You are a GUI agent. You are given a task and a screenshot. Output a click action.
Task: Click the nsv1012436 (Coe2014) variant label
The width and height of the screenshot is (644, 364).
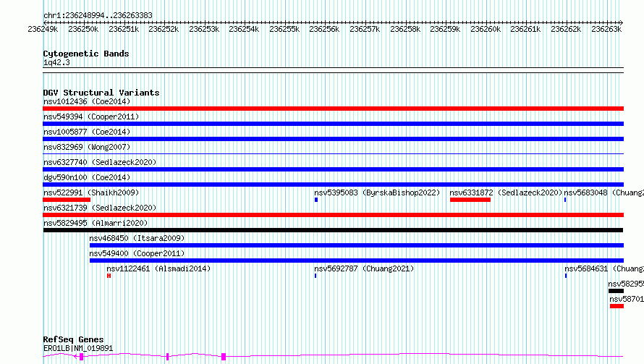pyautogui.click(x=87, y=101)
